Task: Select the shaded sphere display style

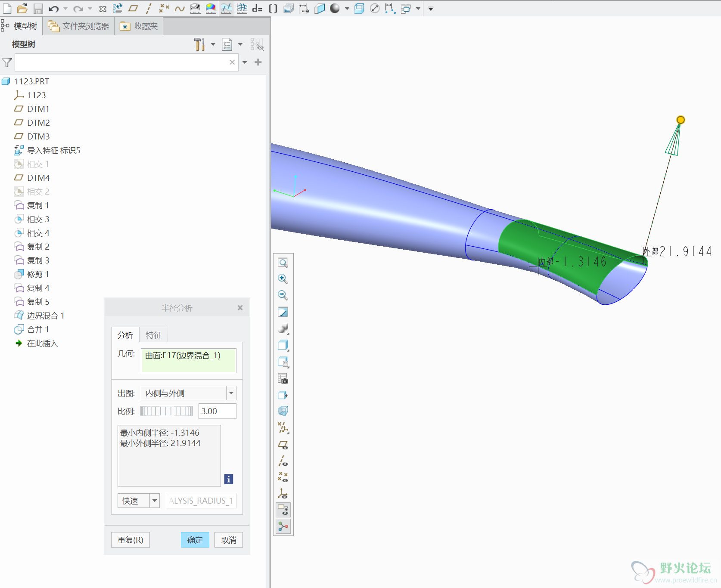Action: 335,8
